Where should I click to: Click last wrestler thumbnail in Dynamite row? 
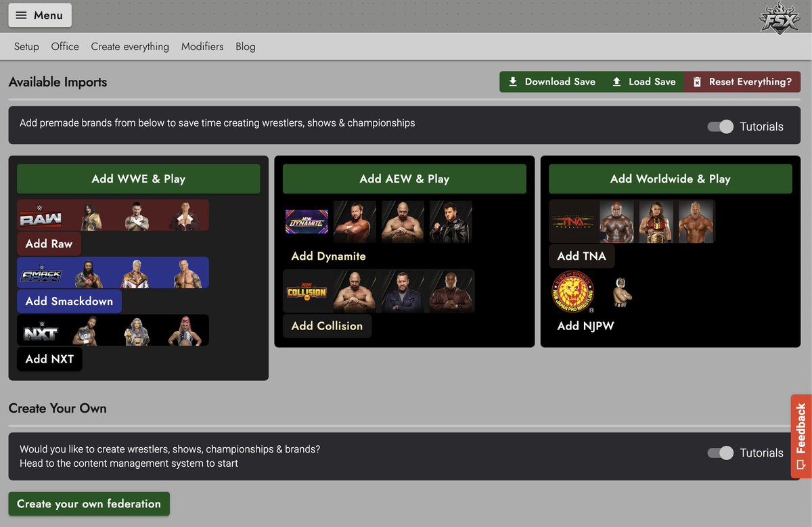pyautogui.click(x=451, y=222)
